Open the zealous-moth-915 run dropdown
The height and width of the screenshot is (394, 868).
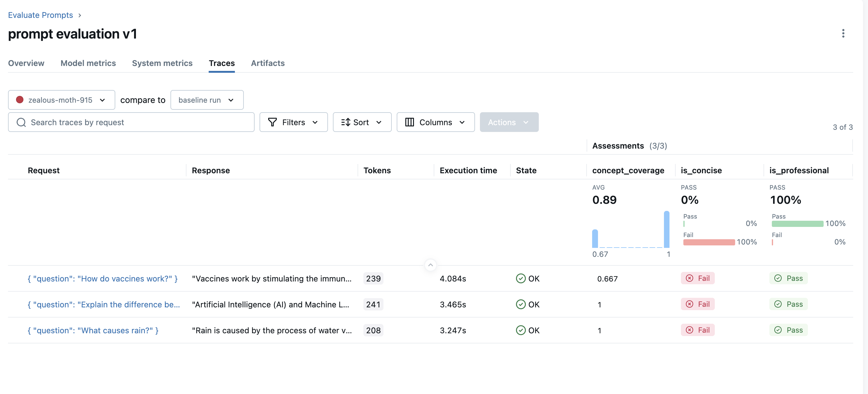click(61, 100)
